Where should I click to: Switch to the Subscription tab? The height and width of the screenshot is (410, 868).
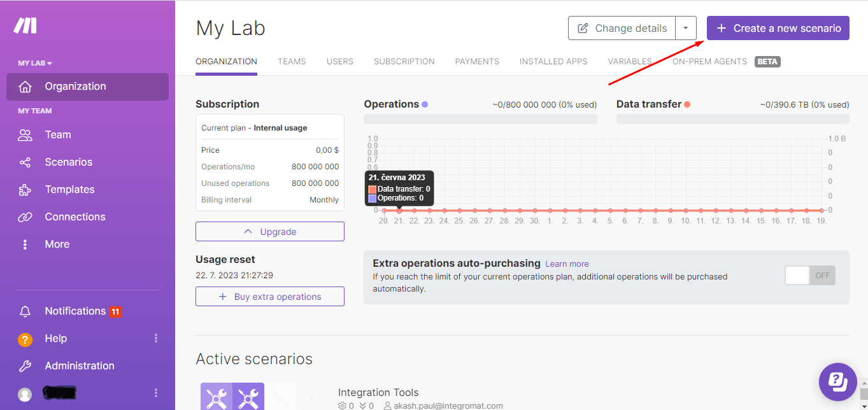[404, 62]
